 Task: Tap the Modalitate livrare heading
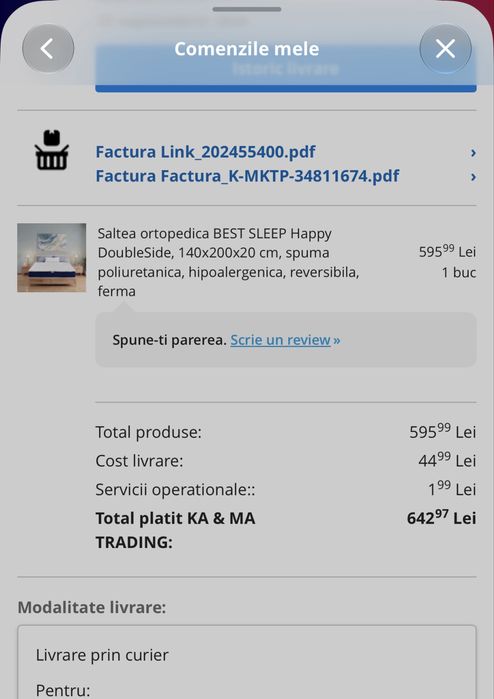tap(92, 607)
